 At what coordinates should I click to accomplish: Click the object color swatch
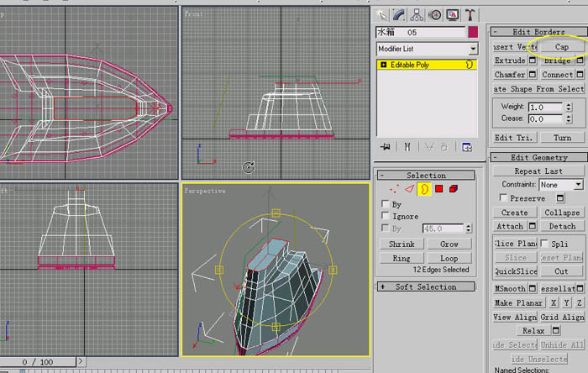(473, 32)
